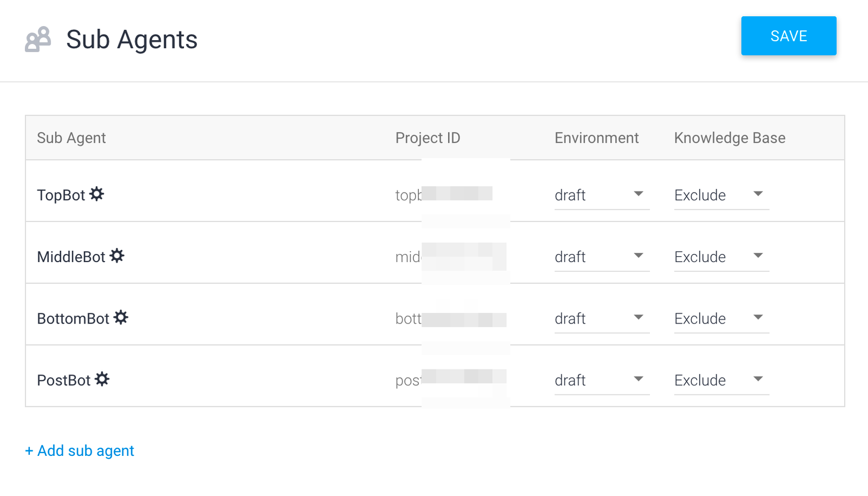The height and width of the screenshot is (496, 868).
Task: Expand PostBot environment dropdown
Action: click(602, 380)
